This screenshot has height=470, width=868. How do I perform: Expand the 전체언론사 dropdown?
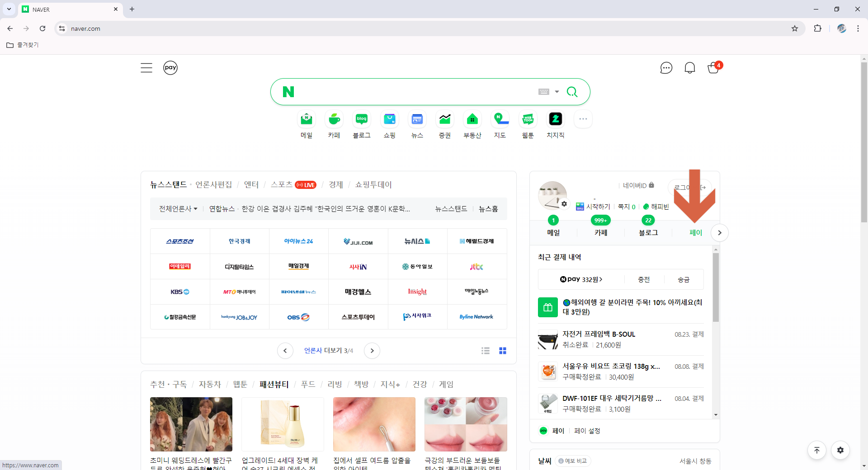(178, 209)
